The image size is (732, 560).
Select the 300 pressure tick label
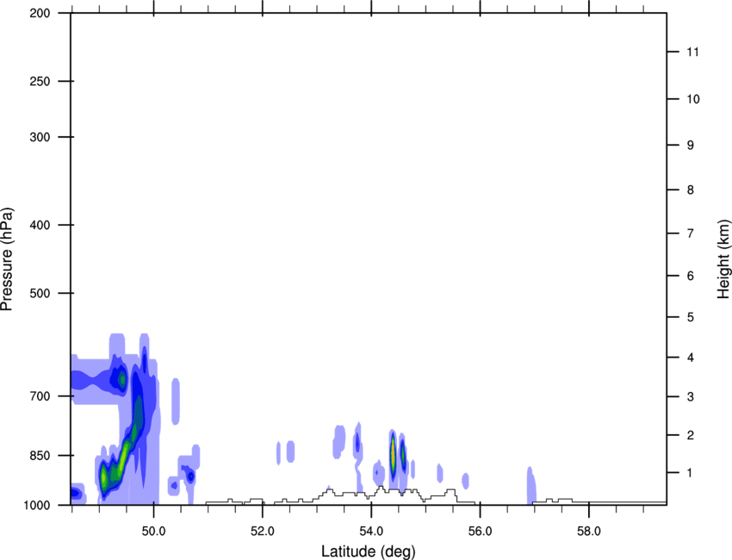click(x=40, y=137)
